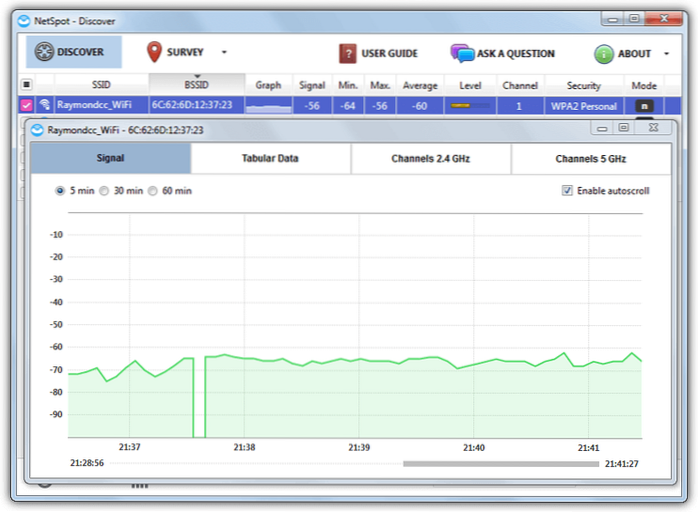This screenshot has width=698, height=512.
Task: Open the Channels 5 GHz tab
Action: click(x=590, y=158)
